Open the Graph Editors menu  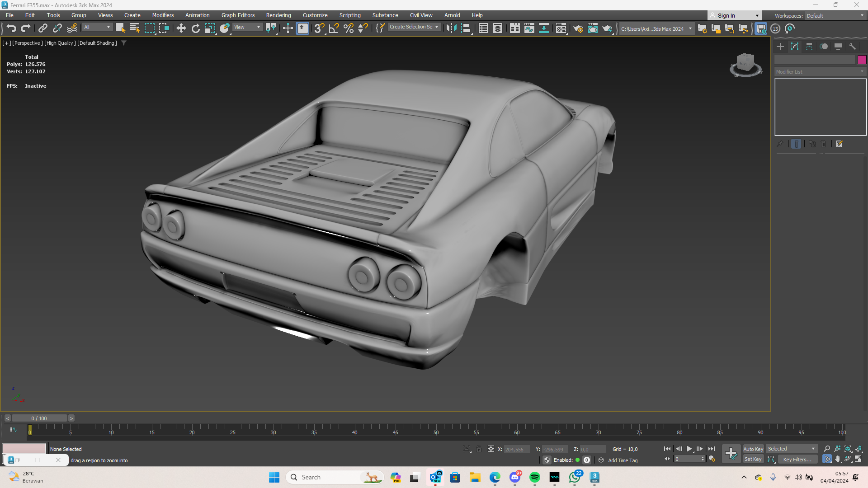tap(238, 15)
